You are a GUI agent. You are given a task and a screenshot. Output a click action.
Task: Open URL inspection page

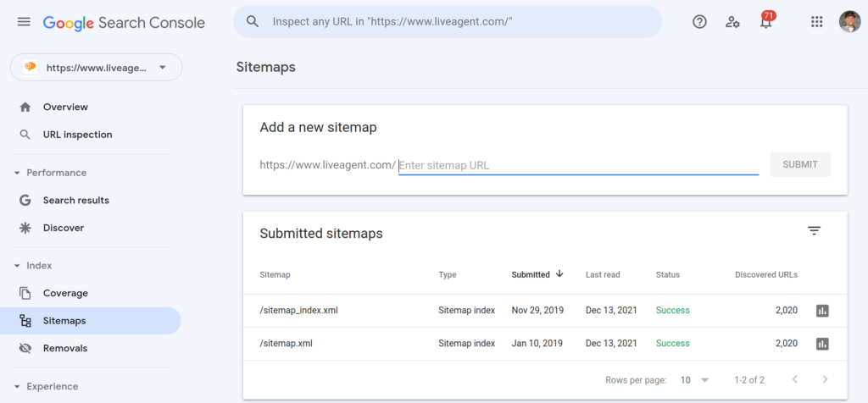[77, 135]
